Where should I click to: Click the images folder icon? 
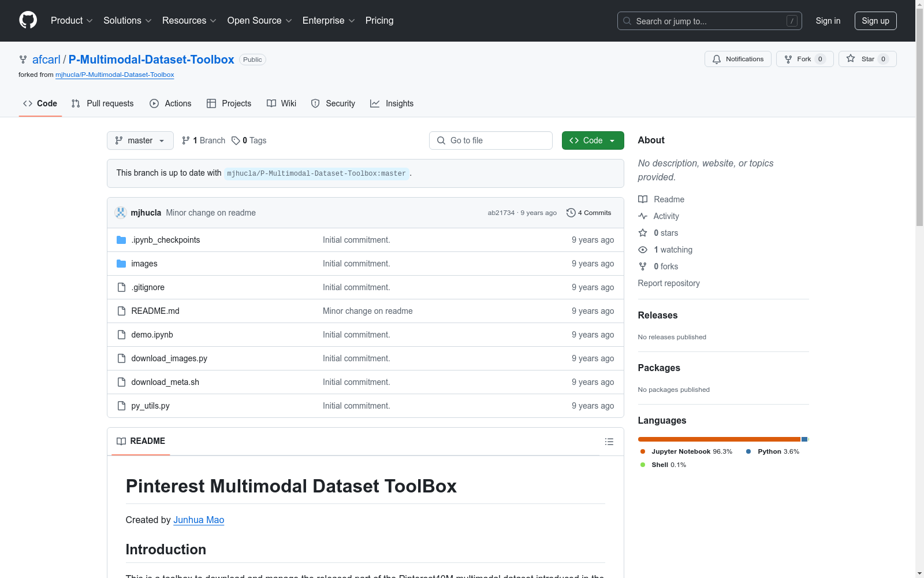pos(121,264)
